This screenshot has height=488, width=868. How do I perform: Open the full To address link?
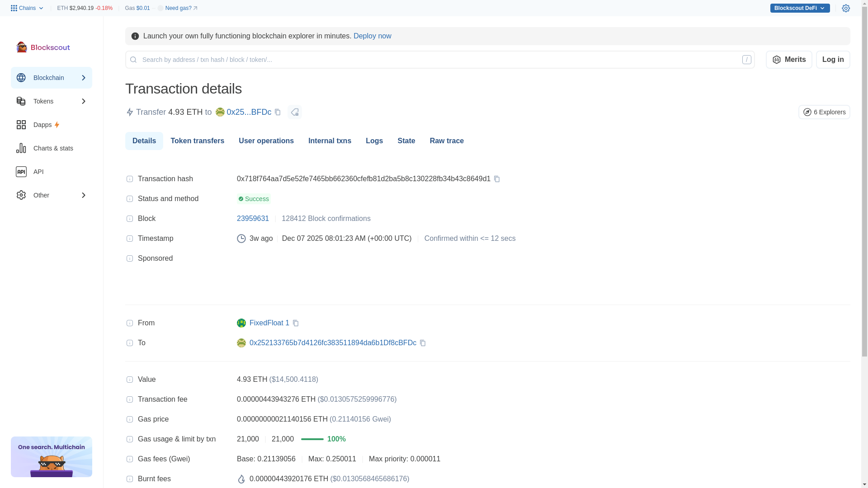coord(333,343)
